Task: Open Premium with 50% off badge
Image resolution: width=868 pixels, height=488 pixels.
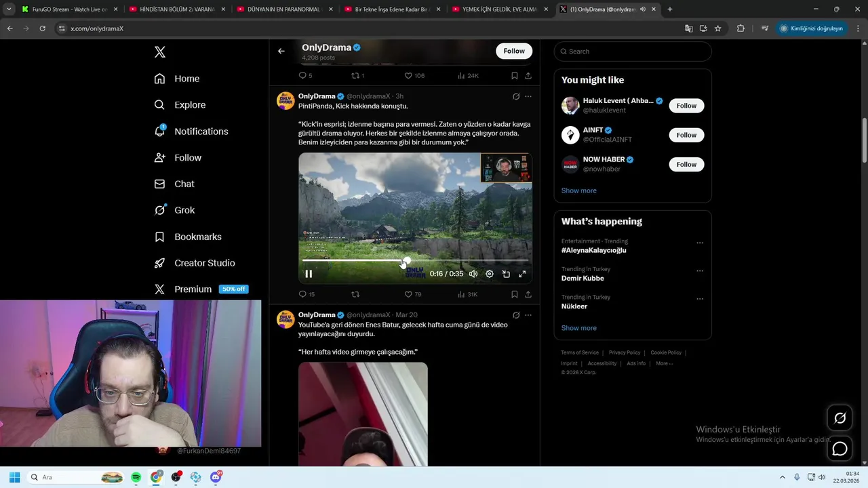Action: pyautogui.click(x=201, y=289)
